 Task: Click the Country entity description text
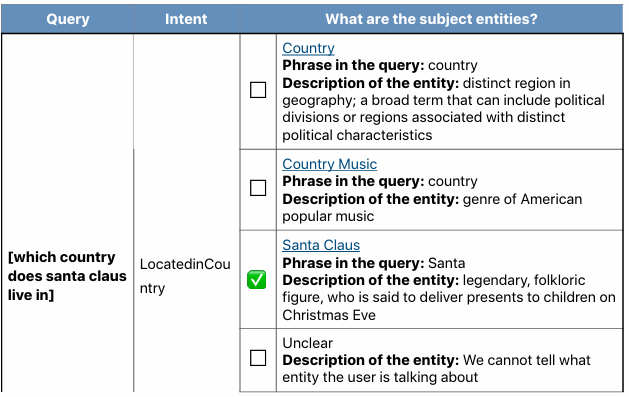tap(443, 109)
